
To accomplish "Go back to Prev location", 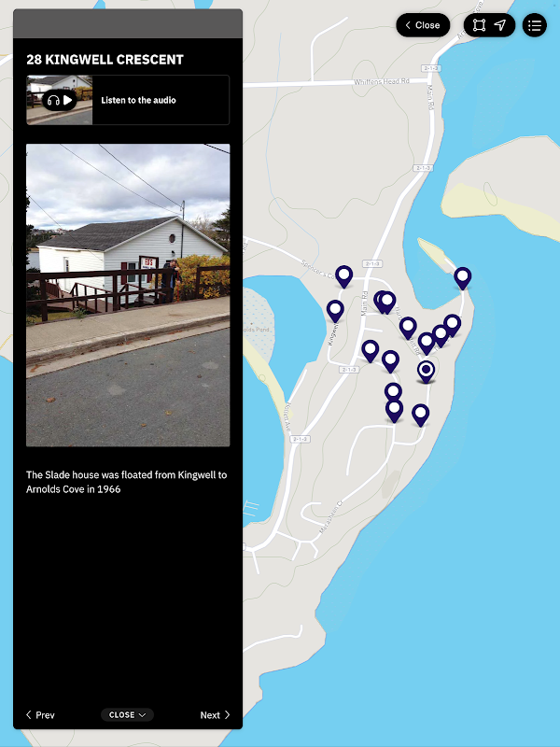I will [x=40, y=714].
